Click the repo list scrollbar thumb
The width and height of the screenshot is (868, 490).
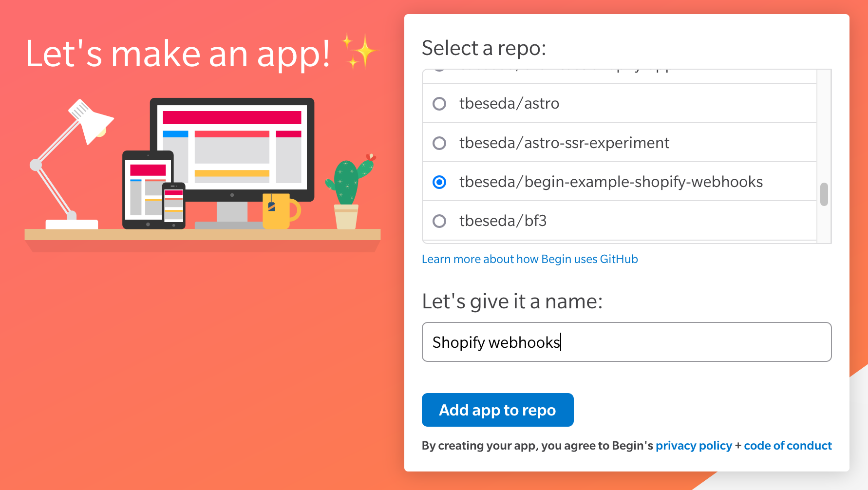(824, 194)
